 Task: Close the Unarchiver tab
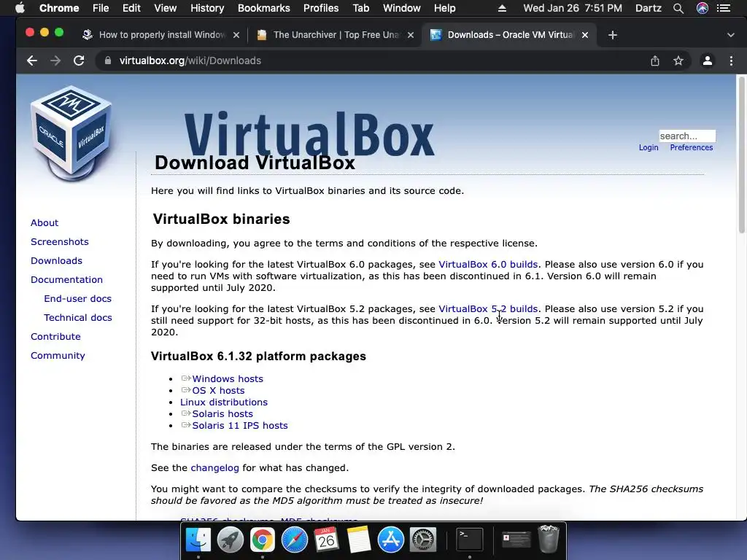coord(411,35)
